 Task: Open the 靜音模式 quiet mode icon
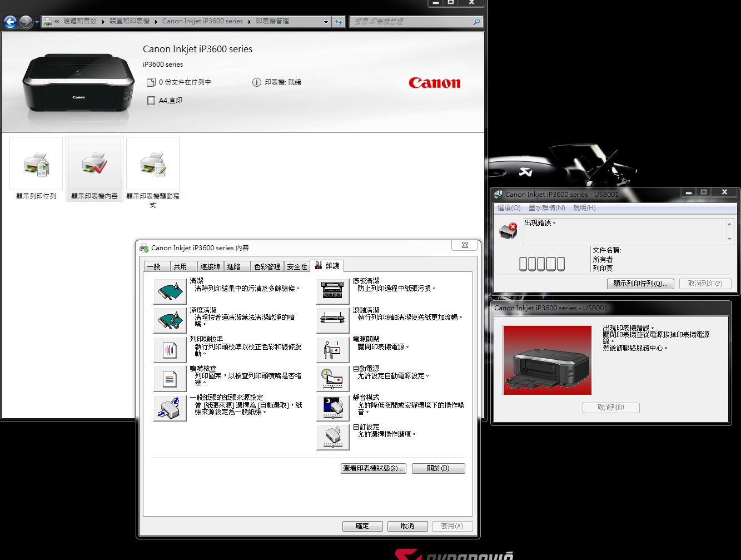coord(333,408)
